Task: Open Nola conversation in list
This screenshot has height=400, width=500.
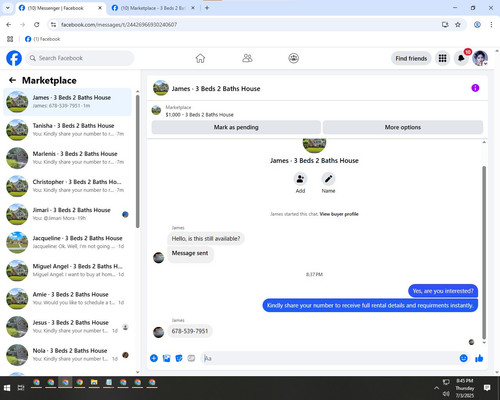Action: tap(67, 355)
